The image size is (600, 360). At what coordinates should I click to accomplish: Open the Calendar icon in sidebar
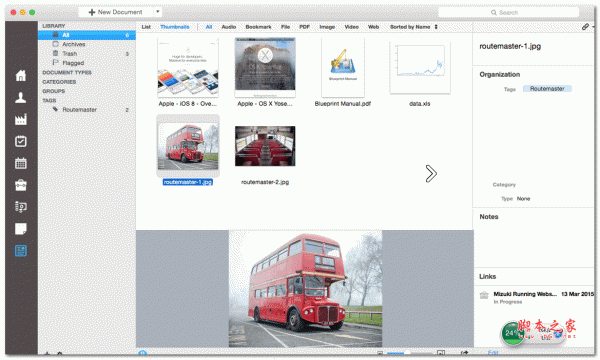pos(21,163)
